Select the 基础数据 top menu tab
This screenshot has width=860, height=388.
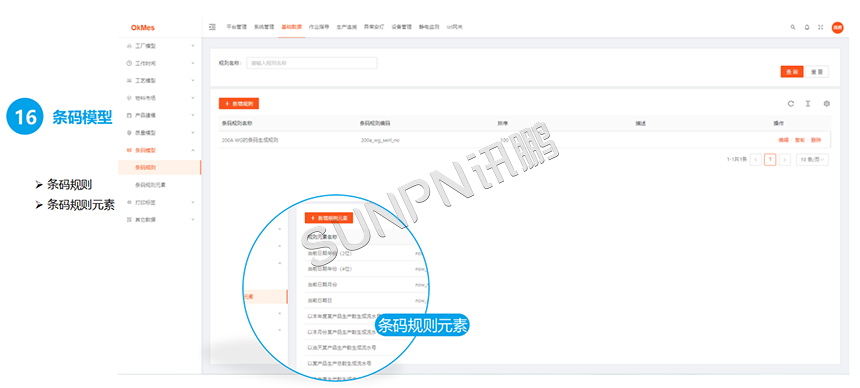point(291,26)
